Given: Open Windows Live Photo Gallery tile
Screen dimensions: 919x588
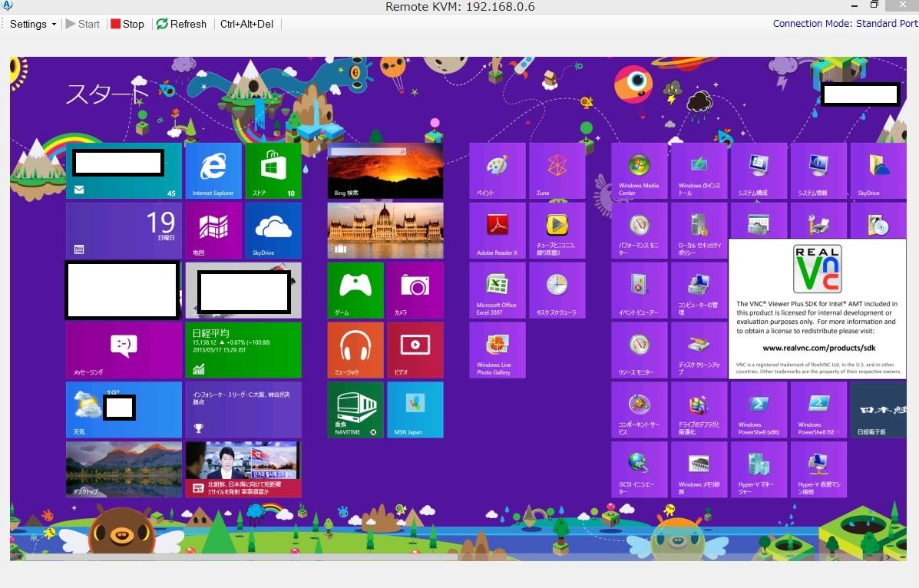Looking at the screenshot, I should [498, 350].
